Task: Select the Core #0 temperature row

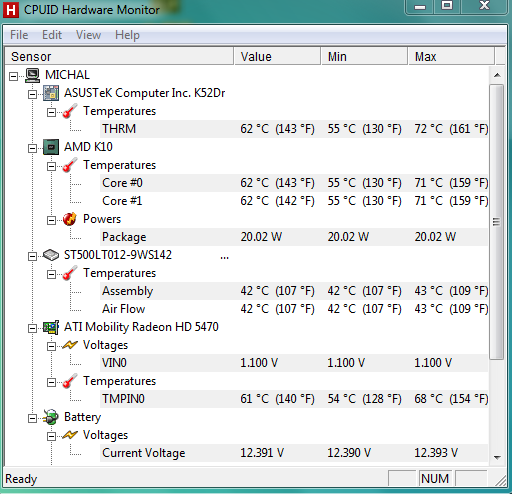Action: (294, 183)
